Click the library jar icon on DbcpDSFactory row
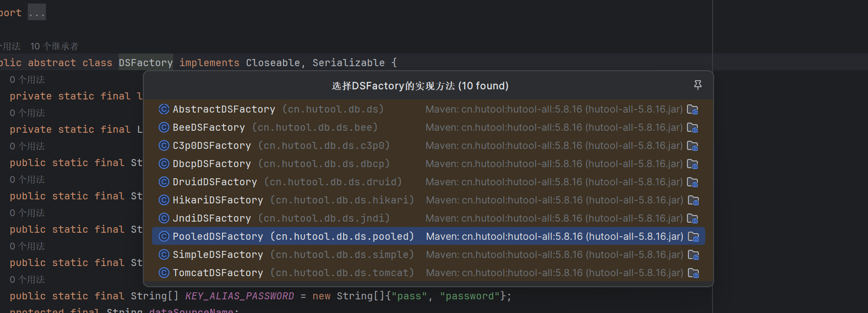This screenshot has width=868, height=313. [x=692, y=164]
